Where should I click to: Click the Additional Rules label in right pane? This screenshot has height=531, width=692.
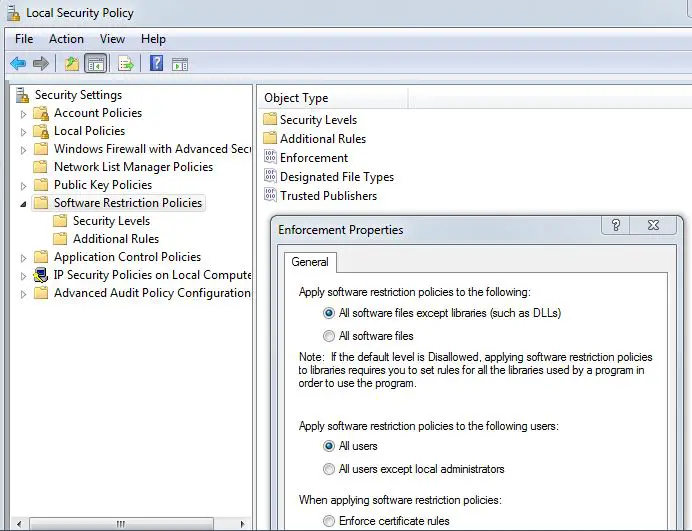323,139
